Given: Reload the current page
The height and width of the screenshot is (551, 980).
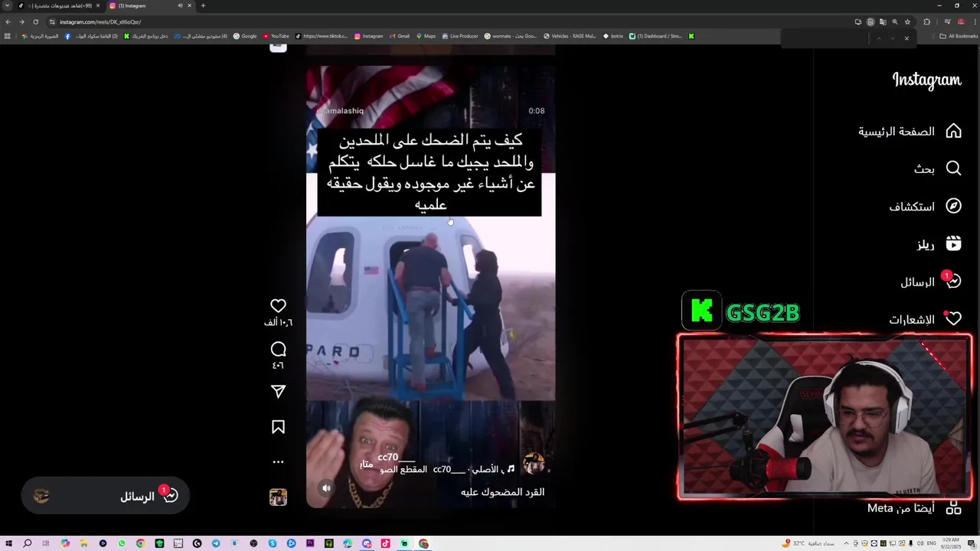Looking at the screenshot, I should (x=35, y=21).
